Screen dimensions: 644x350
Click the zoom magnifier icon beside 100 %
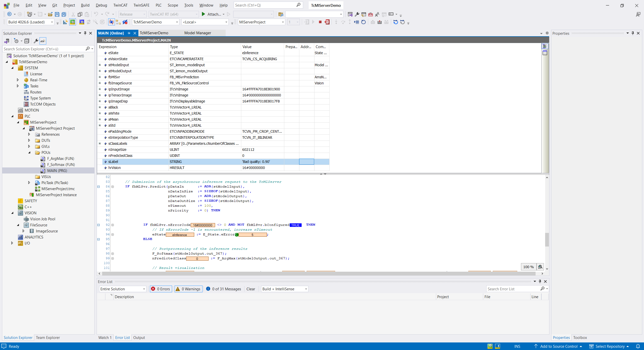540,267
